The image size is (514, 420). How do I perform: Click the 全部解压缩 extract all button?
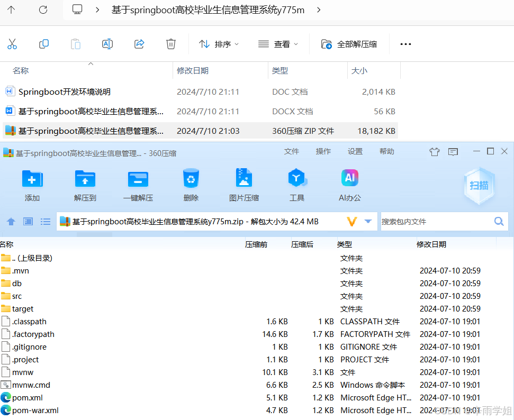(x=349, y=44)
